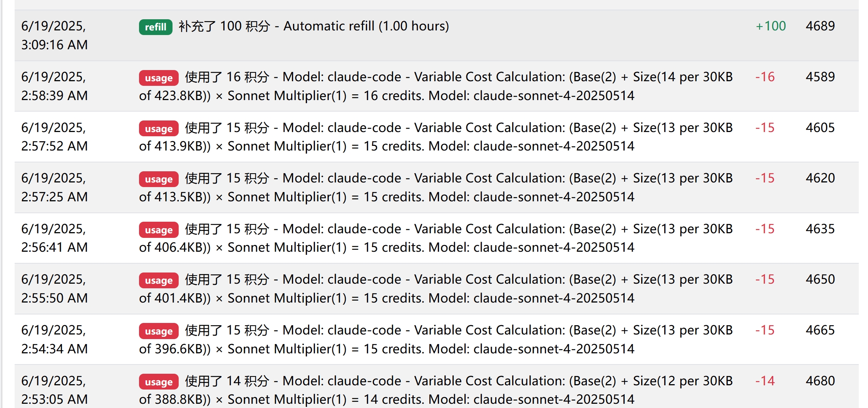Click the usage badge at 2:56:41 AM
Image resolution: width=868 pixels, height=408 pixels.
click(159, 230)
